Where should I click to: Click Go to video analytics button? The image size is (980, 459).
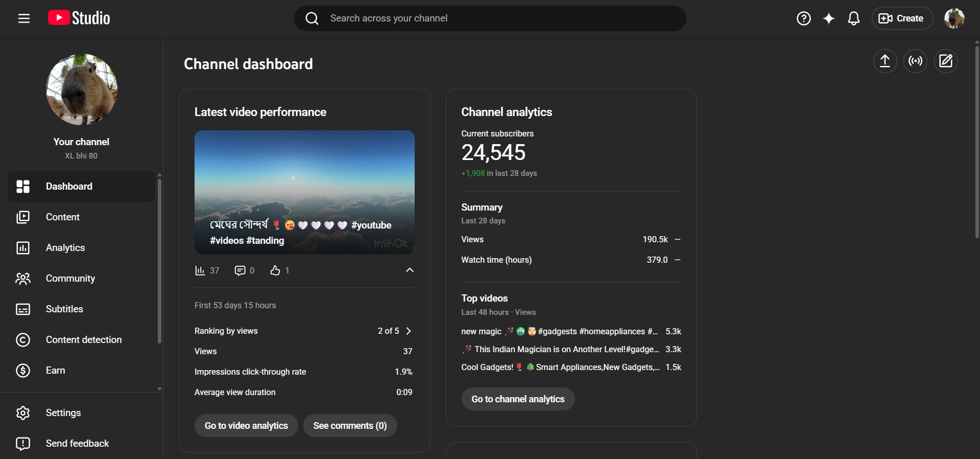pos(246,426)
